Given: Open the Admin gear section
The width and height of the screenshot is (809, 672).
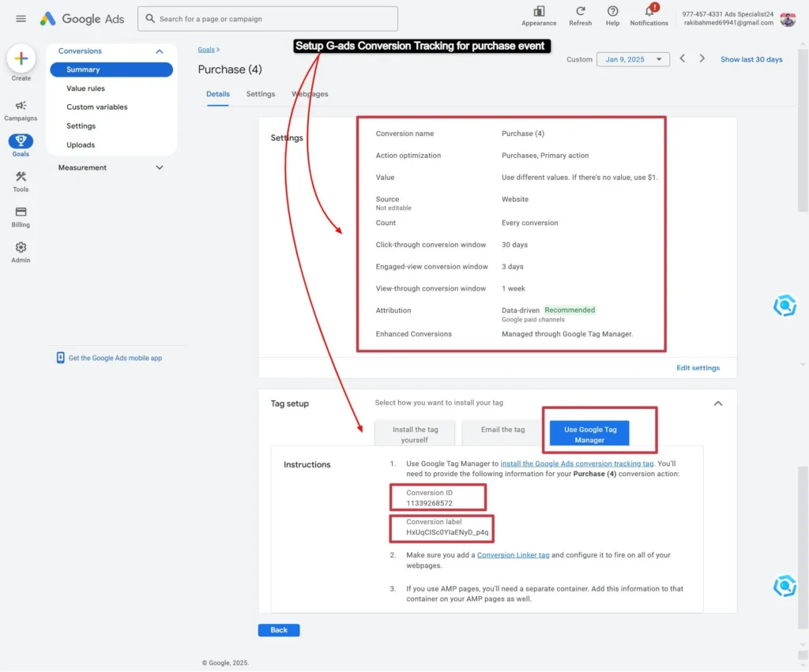Looking at the screenshot, I should click(x=21, y=252).
